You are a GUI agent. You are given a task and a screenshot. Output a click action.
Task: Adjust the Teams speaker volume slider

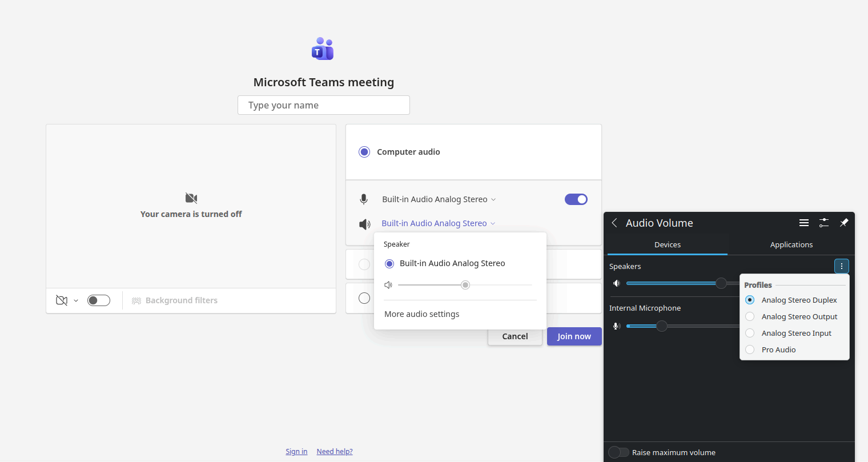coord(465,285)
